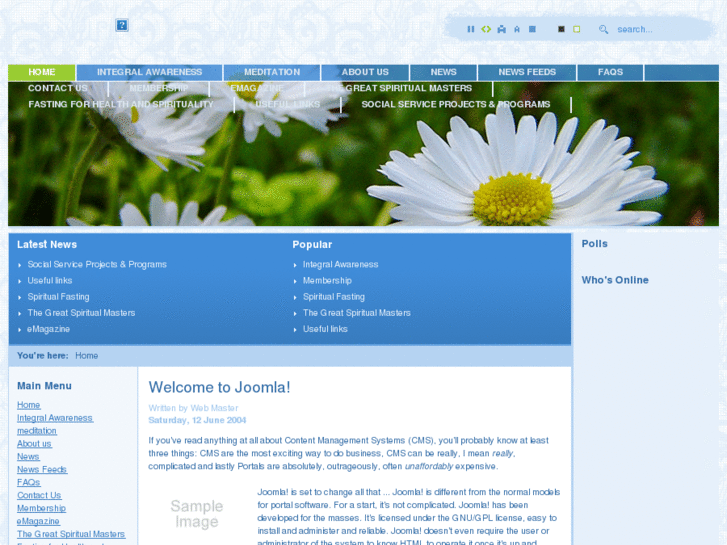Click the Who's Online heading
The height and width of the screenshot is (545, 727).
615,280
